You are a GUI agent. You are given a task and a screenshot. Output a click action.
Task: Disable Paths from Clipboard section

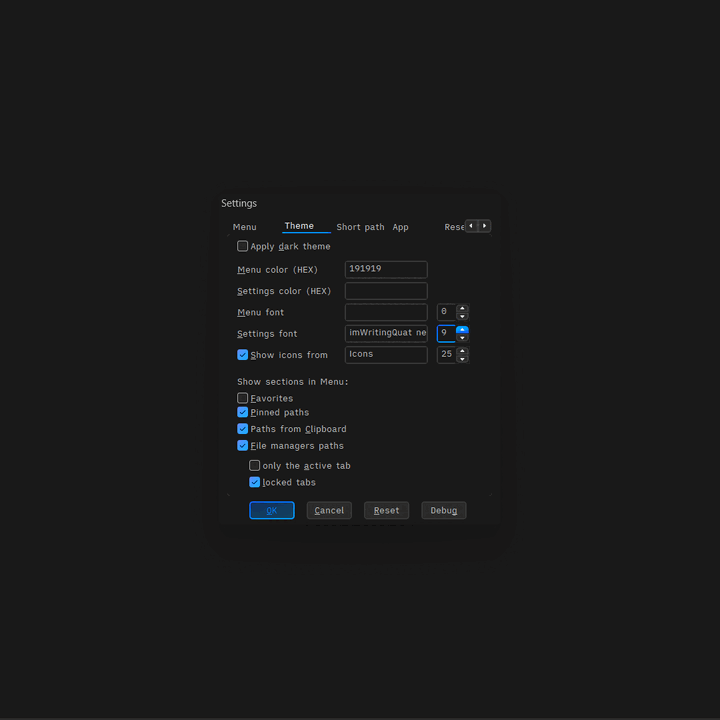point(243,429)
